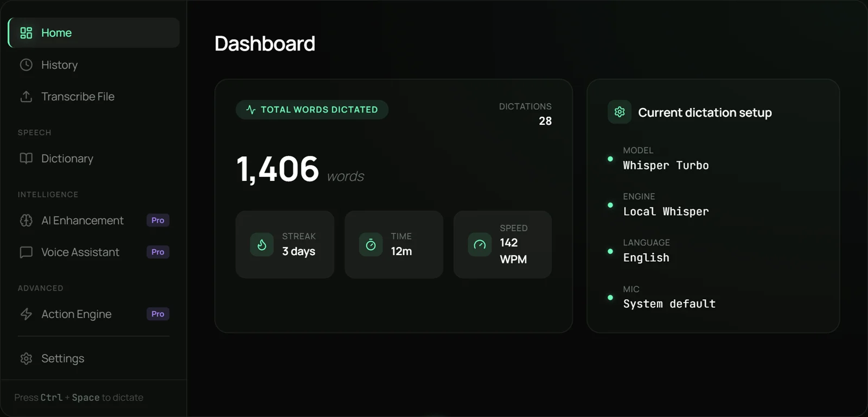This screenshot has height=417, width=868.
Task: Open the Dictionary section
Action: tap(94, 158)
